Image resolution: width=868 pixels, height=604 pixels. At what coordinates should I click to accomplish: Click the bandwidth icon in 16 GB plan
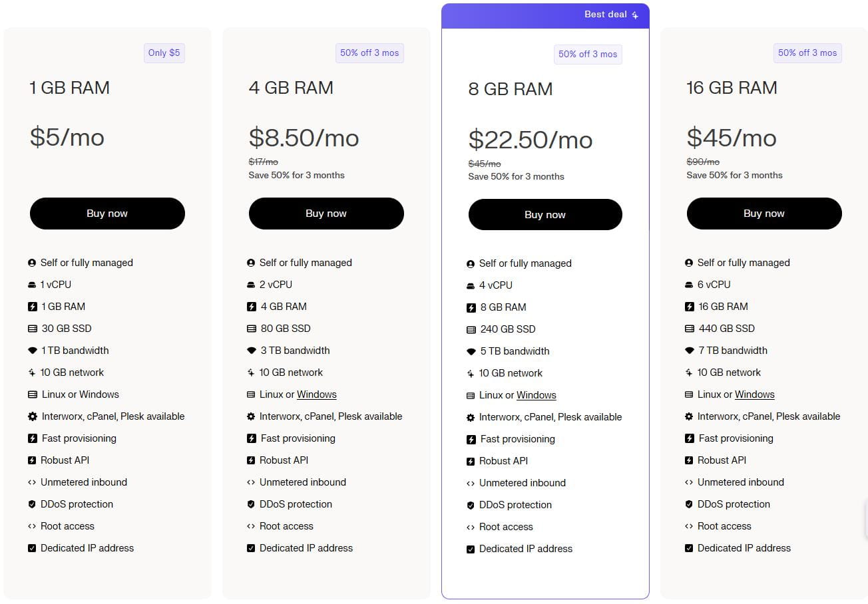pos(690,351)
